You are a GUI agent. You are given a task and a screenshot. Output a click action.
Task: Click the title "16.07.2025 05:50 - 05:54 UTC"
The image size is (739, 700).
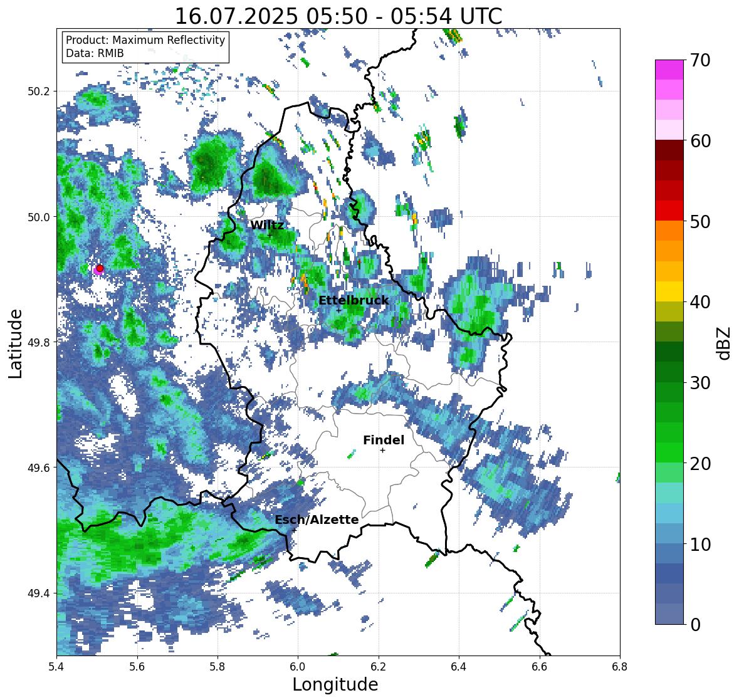click(x=338, y=16)
